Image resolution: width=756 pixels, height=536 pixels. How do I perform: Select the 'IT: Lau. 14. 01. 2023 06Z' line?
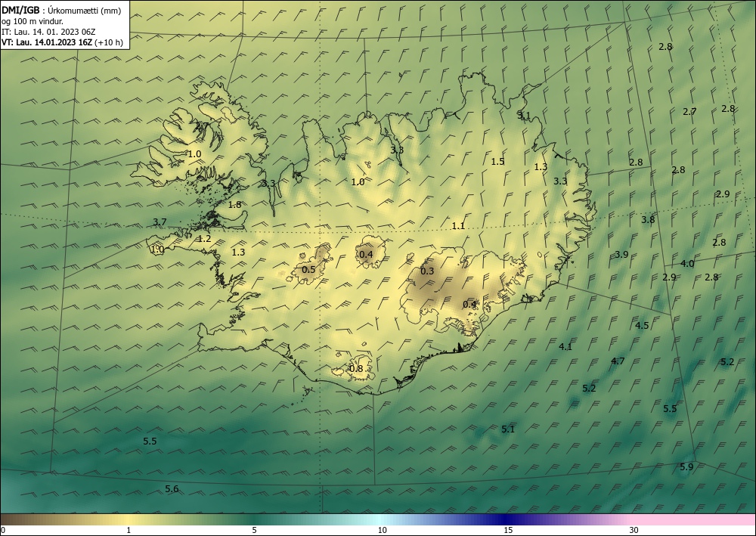[48, 32]
